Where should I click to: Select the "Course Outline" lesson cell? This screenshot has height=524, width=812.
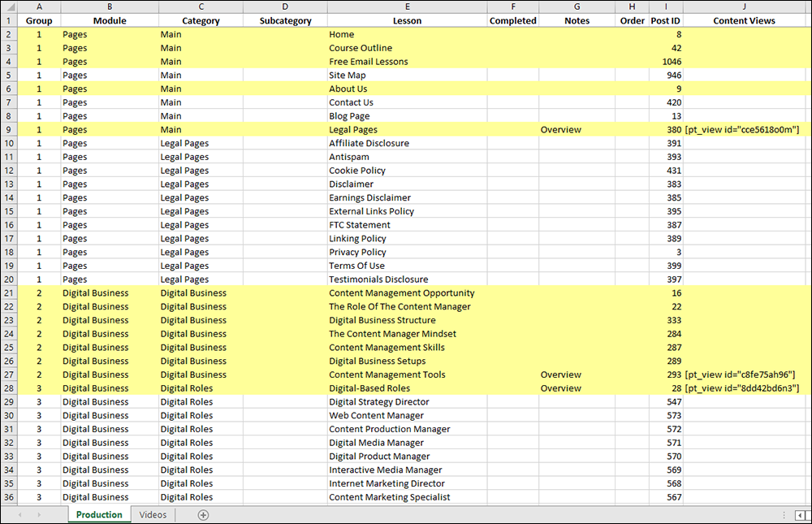click(407, 48)
